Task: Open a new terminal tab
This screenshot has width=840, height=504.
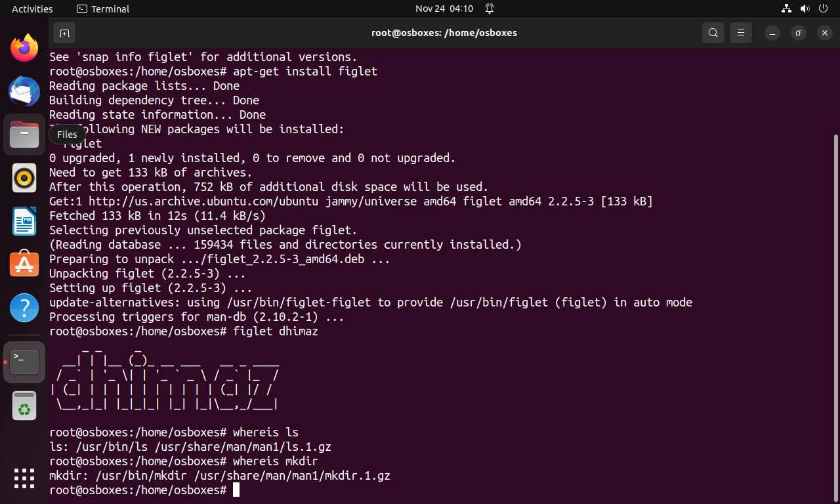Action: (x=64, y=33)
